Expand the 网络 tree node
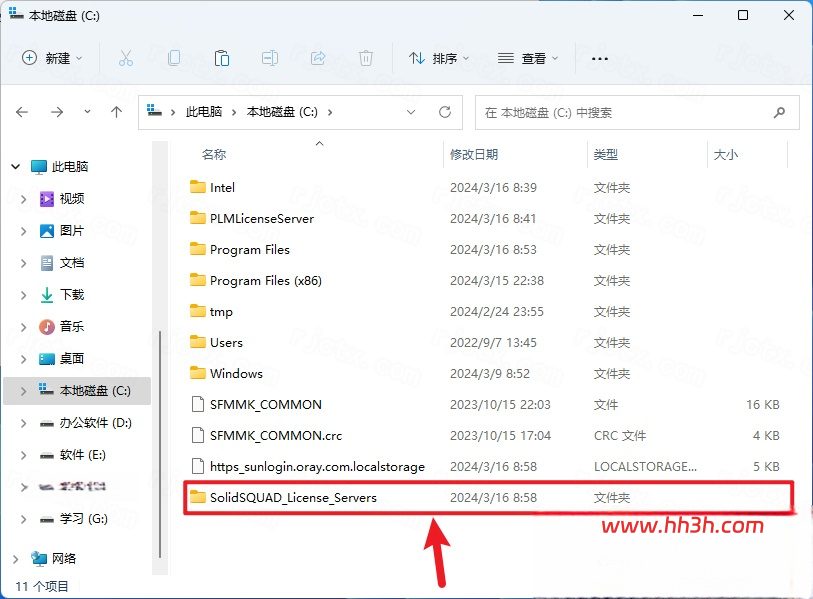The height and width of the screenshot is (599, 813). (16, 559)
